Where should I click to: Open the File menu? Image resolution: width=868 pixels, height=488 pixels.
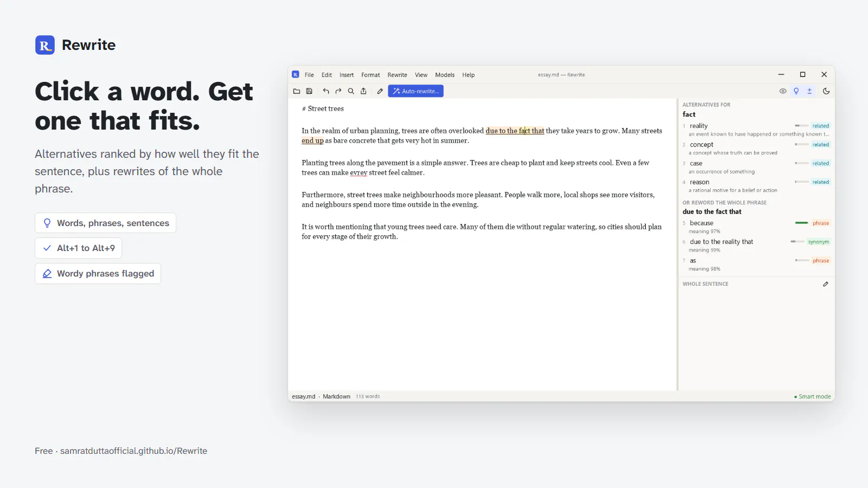pos(309,75)
